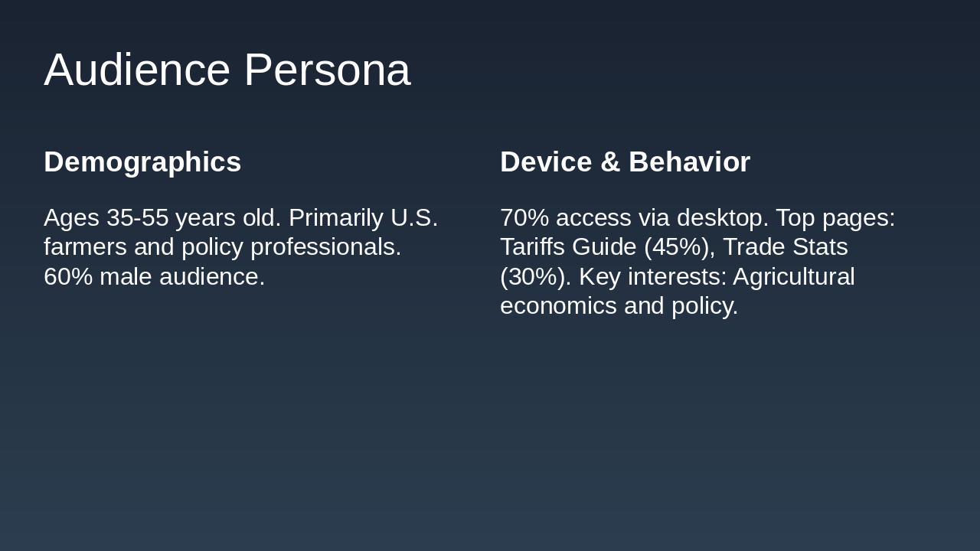
Task: Click the 'economics and policy' line
Action: coord(619,306)
